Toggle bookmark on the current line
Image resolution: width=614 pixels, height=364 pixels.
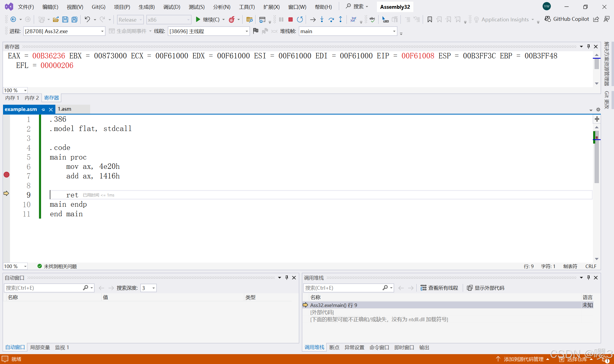coord(430,19)
